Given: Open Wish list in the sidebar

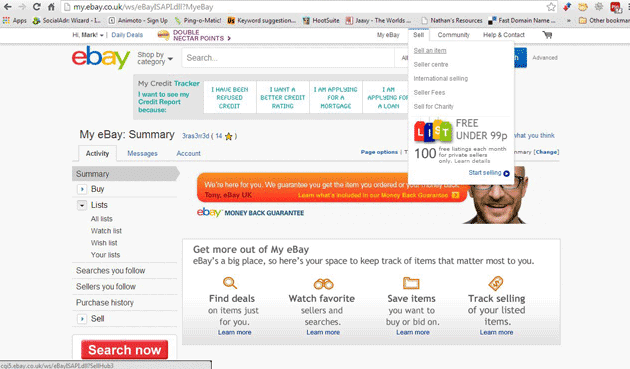Looking at the screenshot, I should click(x=104, y=243).
